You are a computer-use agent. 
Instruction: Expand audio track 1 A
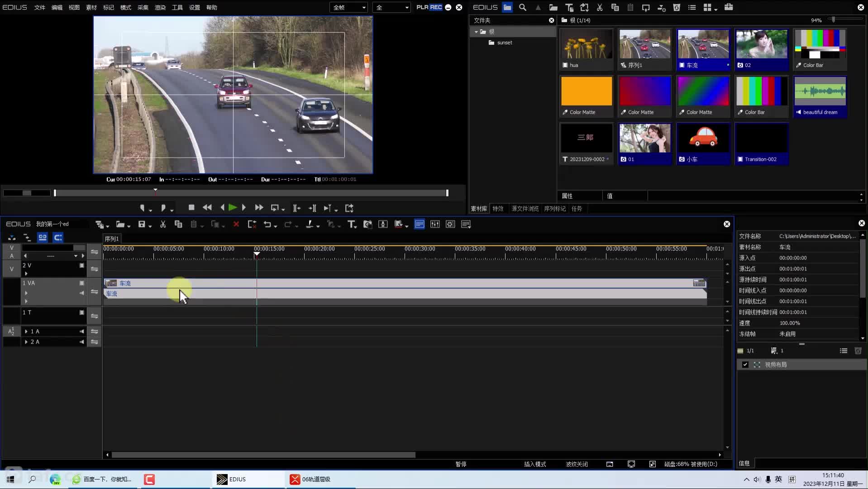pyautogui.click(x=26, y=331)
